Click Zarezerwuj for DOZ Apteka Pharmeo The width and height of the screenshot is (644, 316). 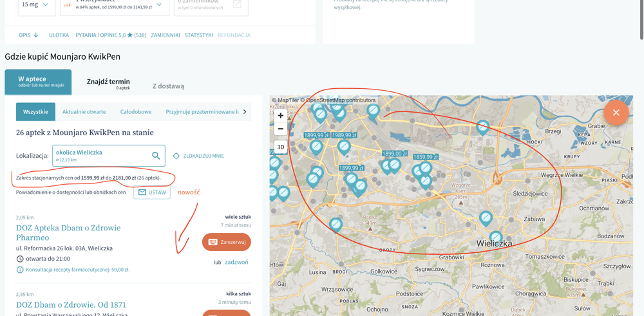tap(226, 242)
